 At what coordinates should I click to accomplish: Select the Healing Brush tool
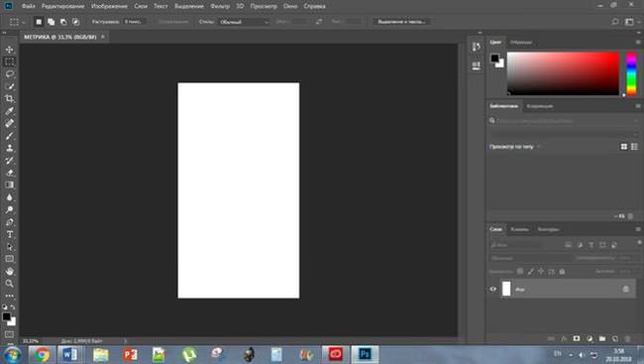[x=10, y=123]
